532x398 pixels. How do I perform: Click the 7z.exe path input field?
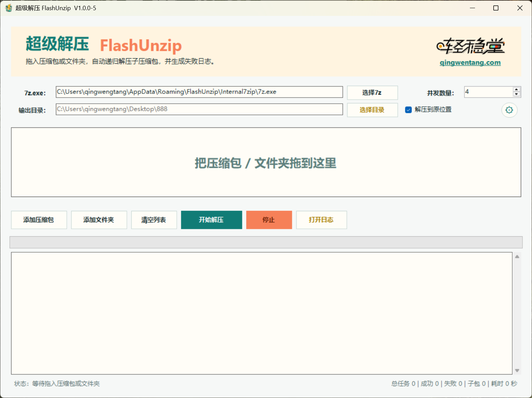pos(199,92)
